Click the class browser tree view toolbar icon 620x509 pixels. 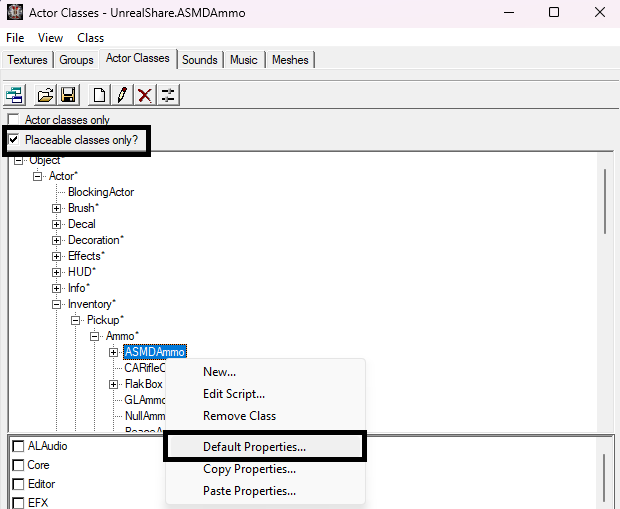coord(15,95)
